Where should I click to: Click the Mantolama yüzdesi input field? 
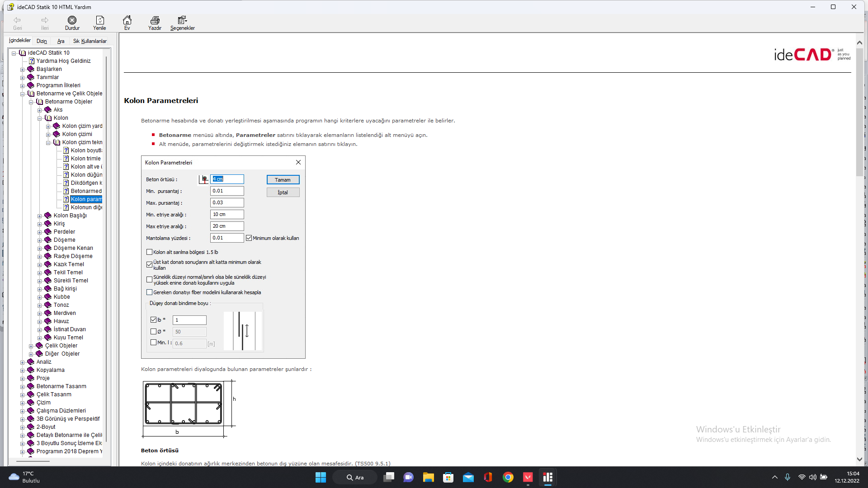(227, 238)
